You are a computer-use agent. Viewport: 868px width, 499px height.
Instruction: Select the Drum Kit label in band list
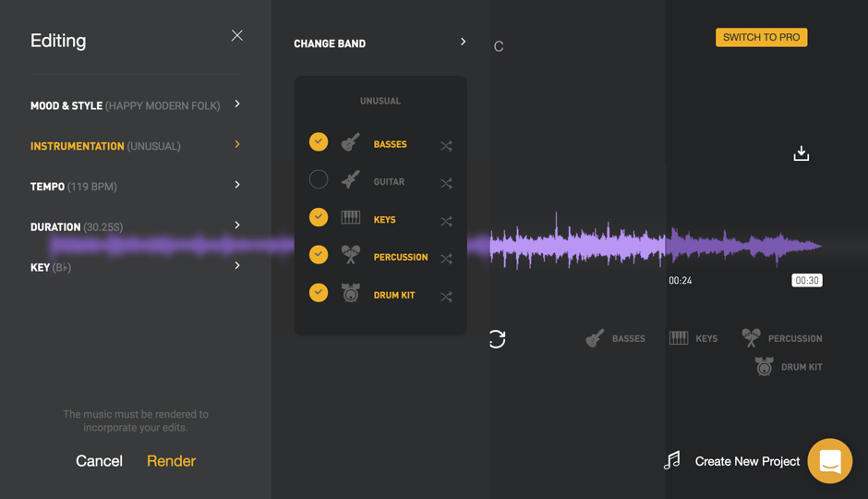394,295
